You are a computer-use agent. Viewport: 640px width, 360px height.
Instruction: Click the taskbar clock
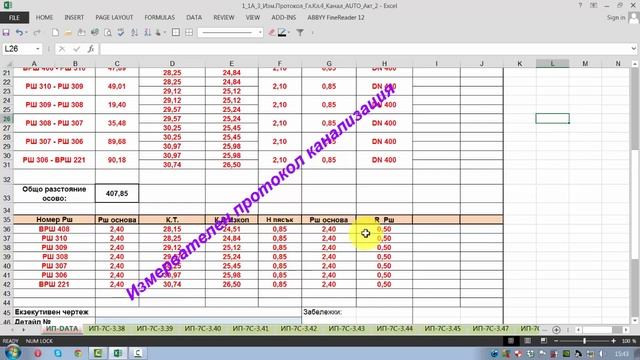click(x=622, y=353)
